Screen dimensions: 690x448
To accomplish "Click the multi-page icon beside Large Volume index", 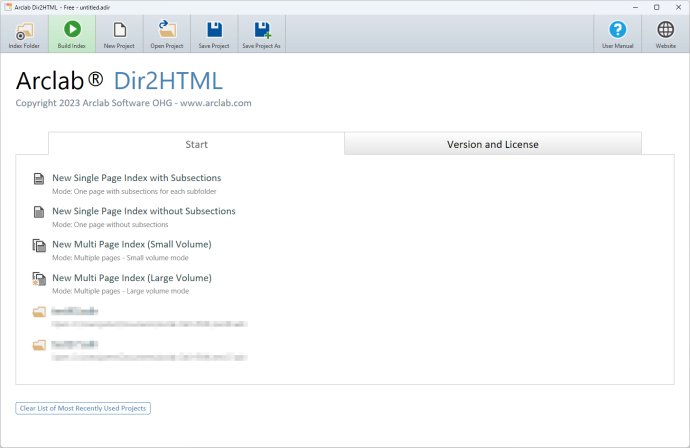I will pos(39,279).
